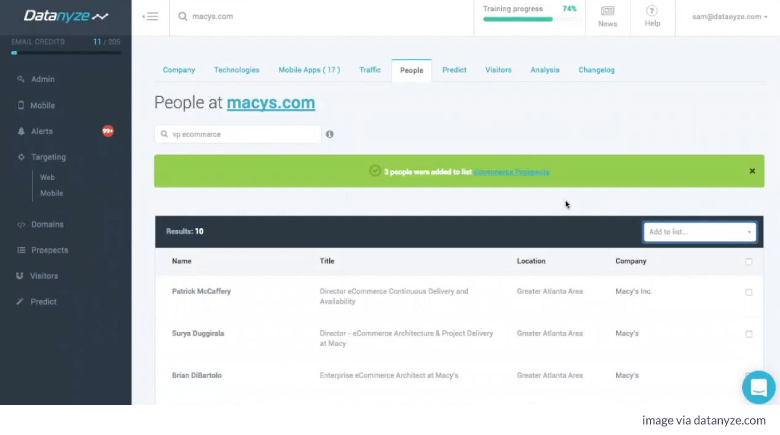The width and height of the screenshot is (780, 435).
Task: Open the Add to list dropdown
Action: [699, 232]
